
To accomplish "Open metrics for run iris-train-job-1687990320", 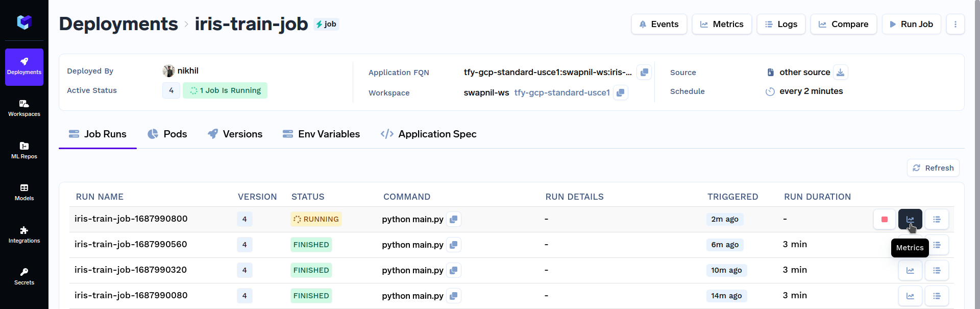I will (x=910, y=270).
